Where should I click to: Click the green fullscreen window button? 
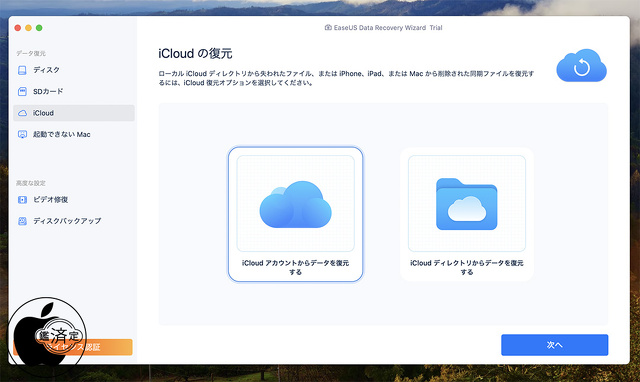coord(39,28)
